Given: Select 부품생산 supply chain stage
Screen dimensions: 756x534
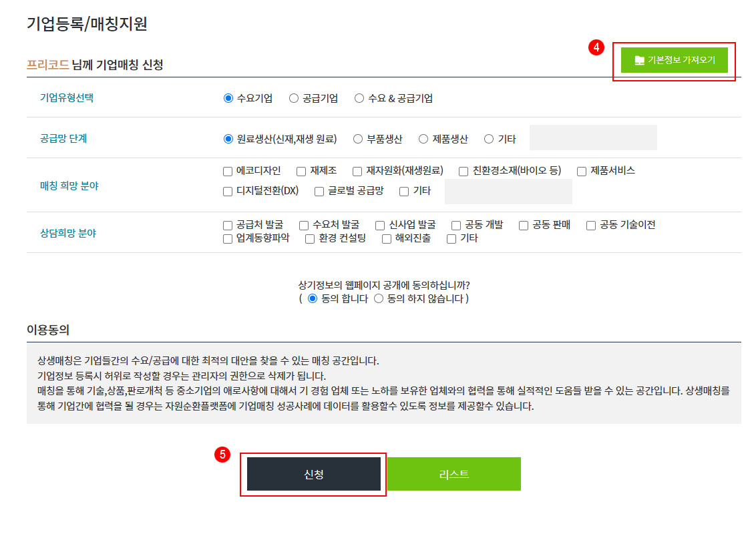Looking at the screenshot, I should coord(358,139).
